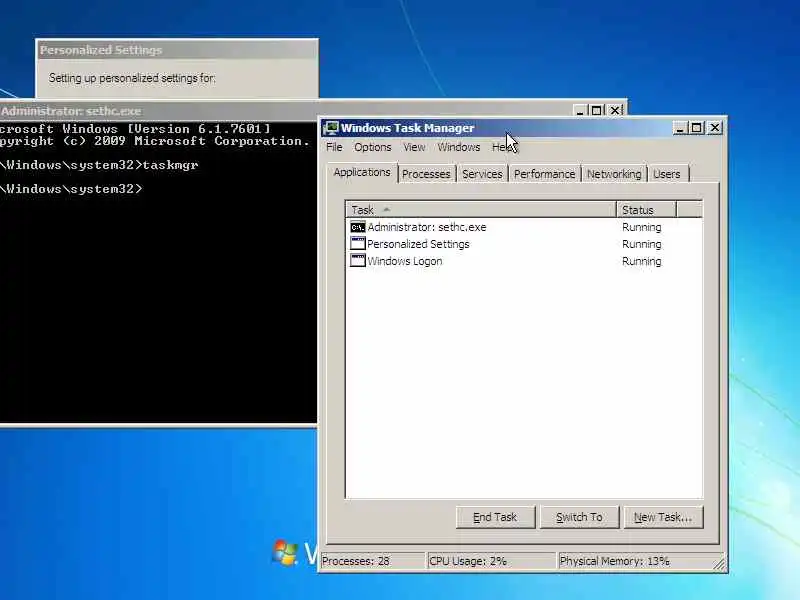Click the Processes: 28 status bar entry
This screenshot has height=600, width=800.
click(372, 561)
